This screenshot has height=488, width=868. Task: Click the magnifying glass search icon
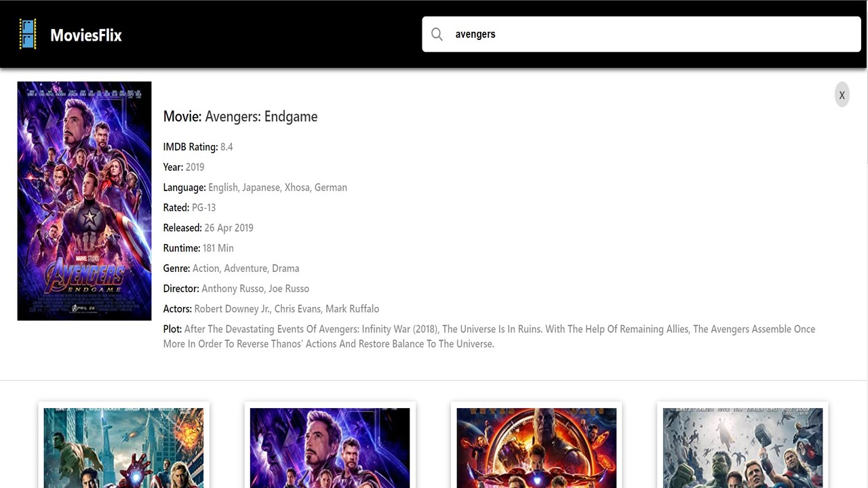pyautogui.click(x=437, y=35)
